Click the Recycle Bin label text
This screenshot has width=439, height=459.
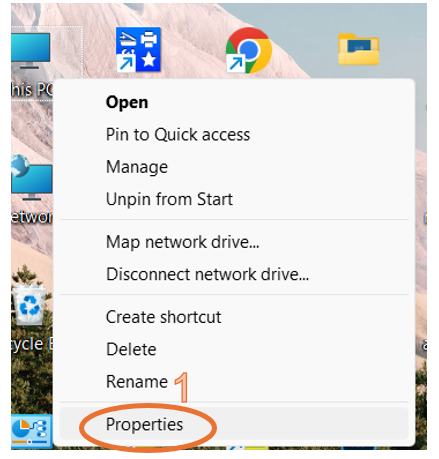[32, 344]
